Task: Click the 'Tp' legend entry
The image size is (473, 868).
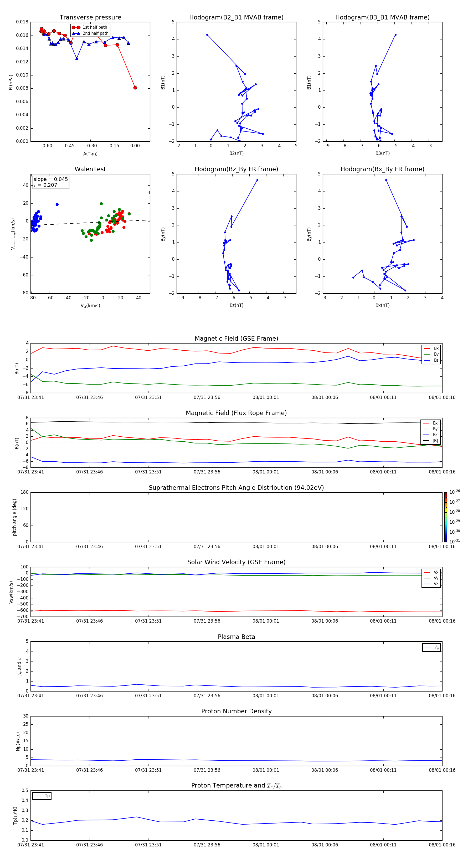Action: coord(42,796)
